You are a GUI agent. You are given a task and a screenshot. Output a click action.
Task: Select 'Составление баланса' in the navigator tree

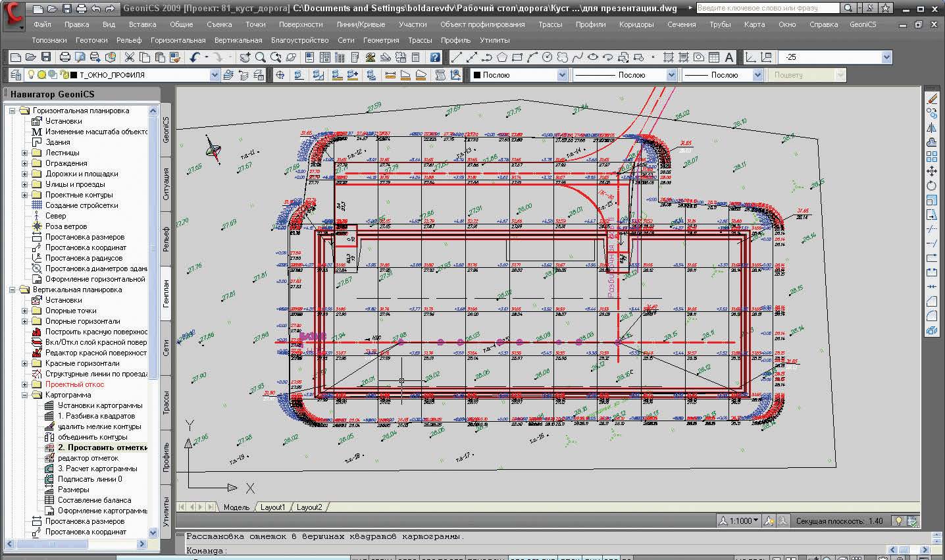click(94, 500)
